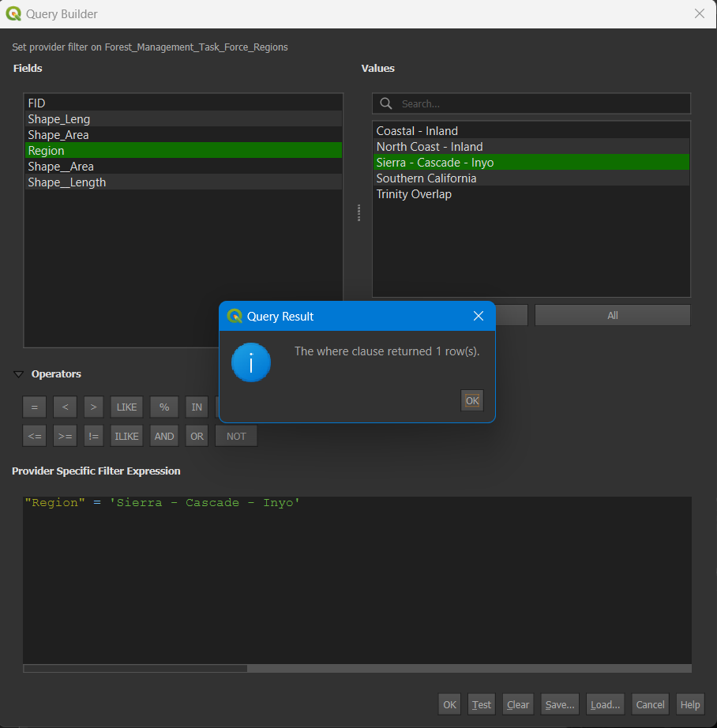
Task: Insert the LIKE operator into the expression
Action: 126,407
